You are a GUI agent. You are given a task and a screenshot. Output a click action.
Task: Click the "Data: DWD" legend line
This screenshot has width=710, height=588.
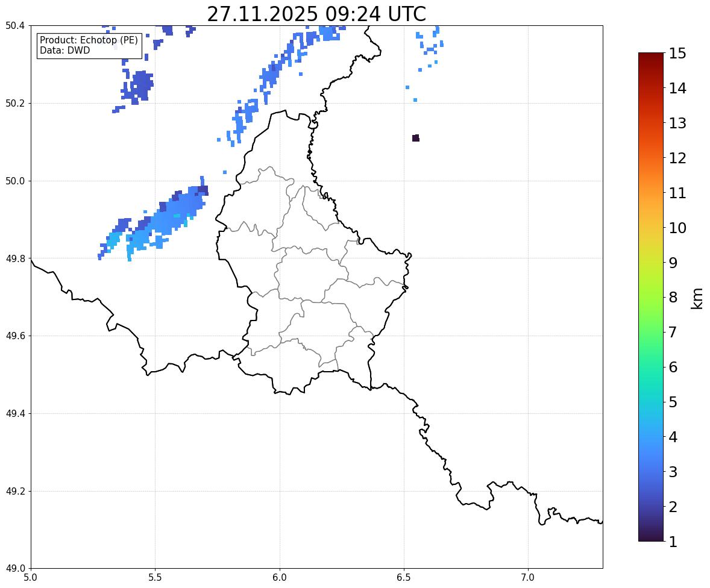(64, 50)
